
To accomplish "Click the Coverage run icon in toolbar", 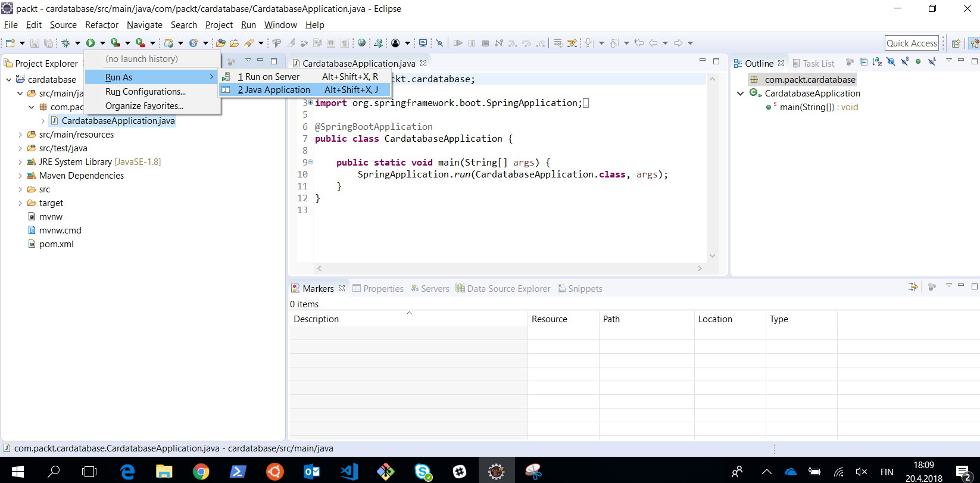I will coord(115,43).
